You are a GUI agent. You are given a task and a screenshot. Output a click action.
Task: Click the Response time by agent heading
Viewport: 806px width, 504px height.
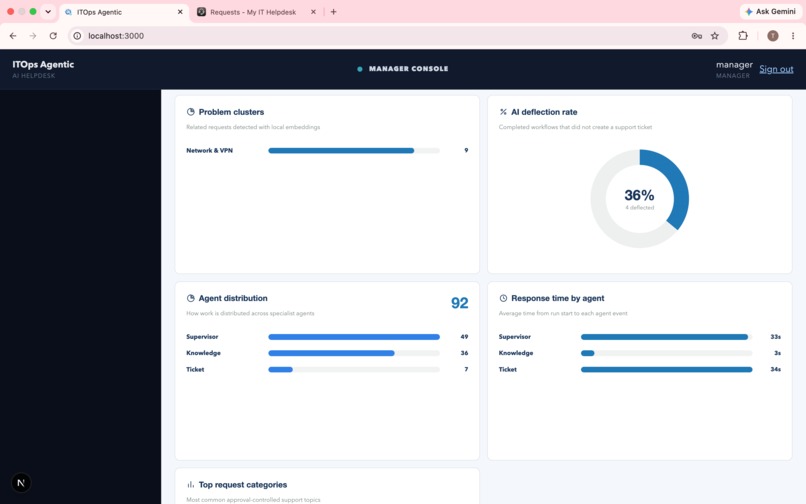(x=558, y=298)
